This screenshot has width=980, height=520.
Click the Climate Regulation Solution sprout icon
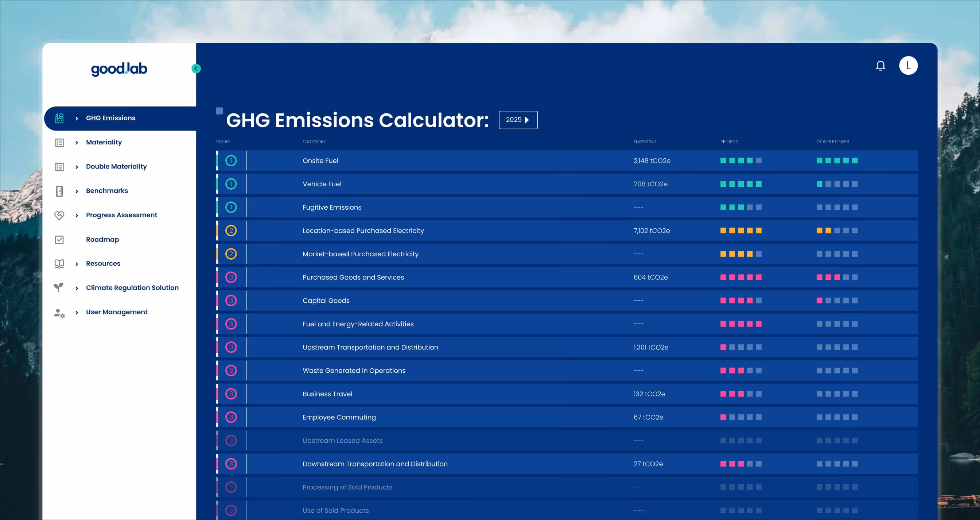pos(59,288)
